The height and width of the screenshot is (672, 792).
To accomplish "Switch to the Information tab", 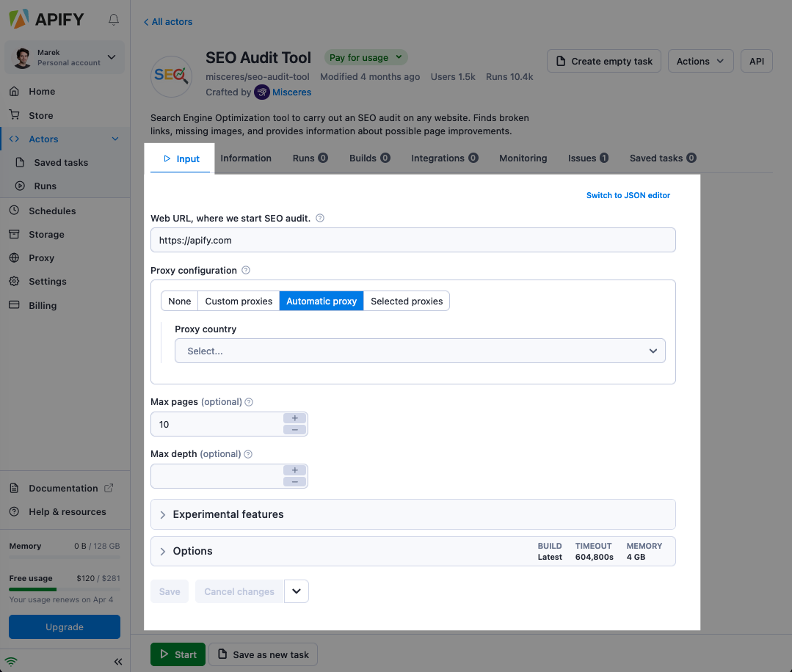I will click(x=246, y=158).
